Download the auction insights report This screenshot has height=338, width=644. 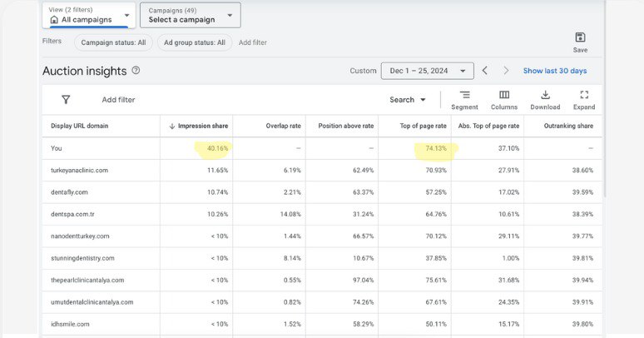[545, 100]
